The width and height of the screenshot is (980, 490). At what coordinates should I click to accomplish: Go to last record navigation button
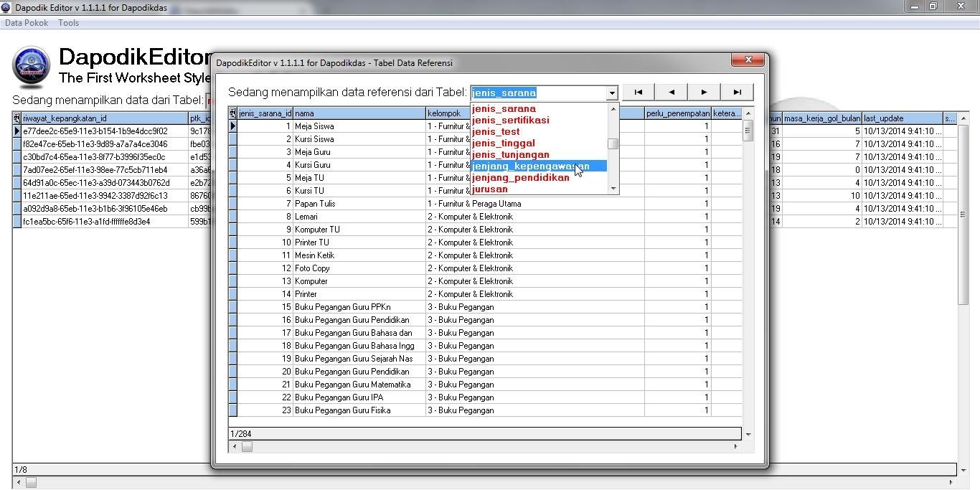[x=737, y=92]
